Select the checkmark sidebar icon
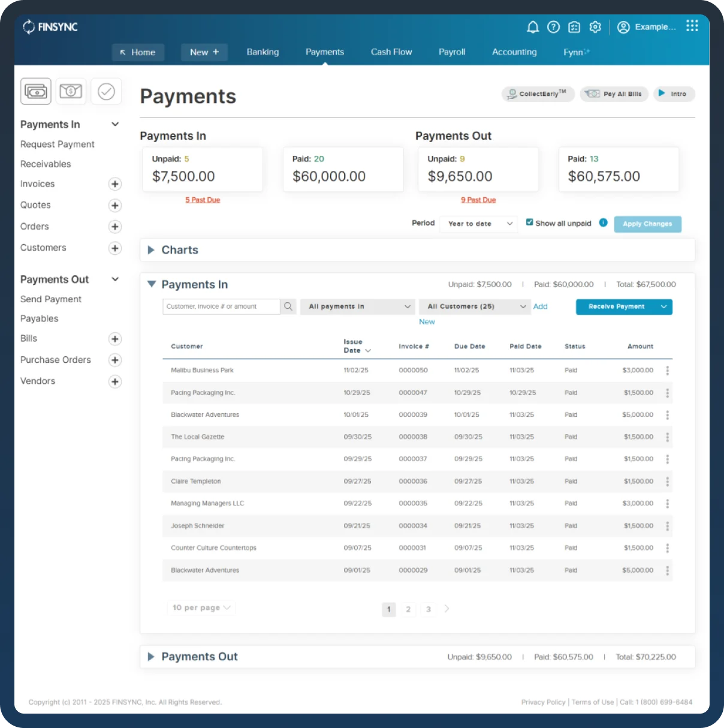 [107, 91]
